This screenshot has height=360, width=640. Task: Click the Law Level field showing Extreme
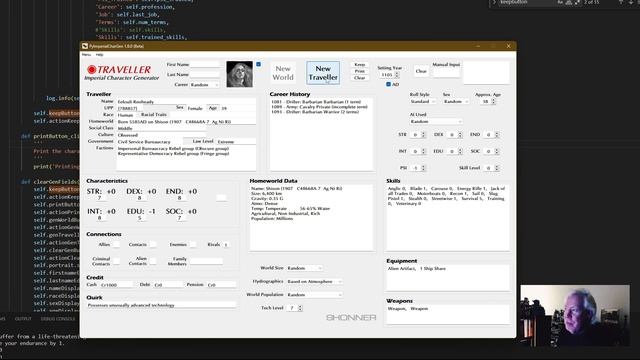coord(236,142)
